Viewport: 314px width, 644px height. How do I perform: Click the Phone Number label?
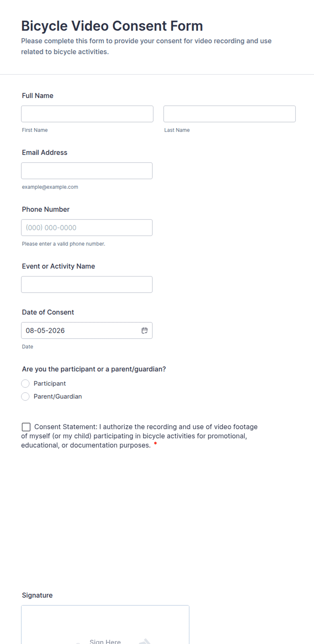[46, 209]
